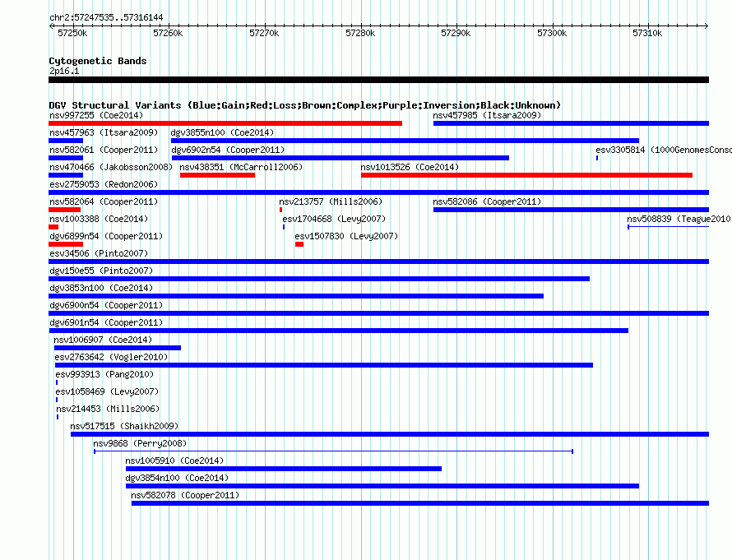Viewport: 732px width, 560px height.
Task: Click the red nsv997255 loss variant bar
Action: coord(225,123)
